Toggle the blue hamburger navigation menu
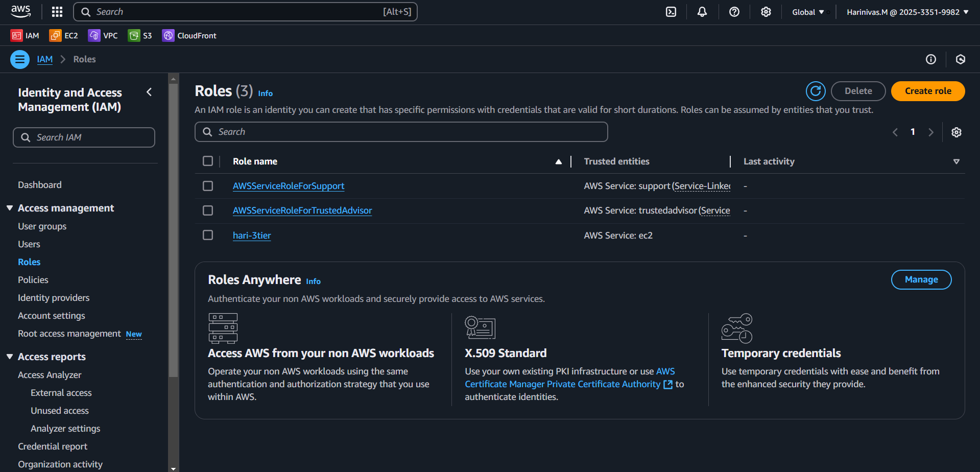The width and height of the screenshot is (980, 472). click(20, 59)
